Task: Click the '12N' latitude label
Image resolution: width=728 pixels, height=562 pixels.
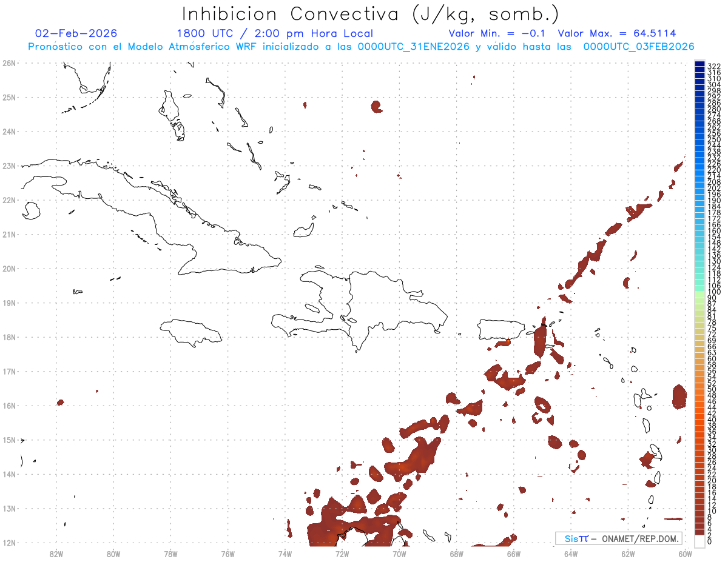Action: [8, 543]
